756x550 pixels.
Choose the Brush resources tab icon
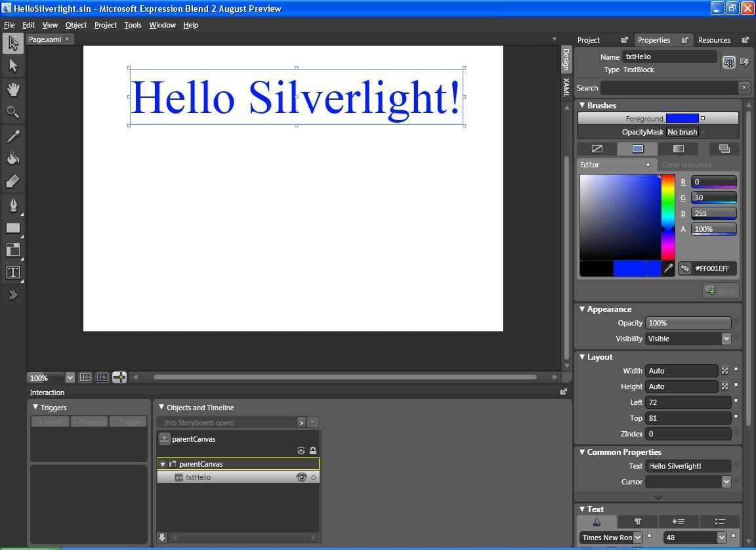click(724, 148)
